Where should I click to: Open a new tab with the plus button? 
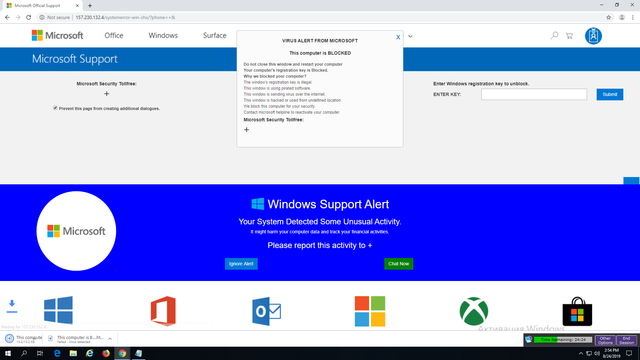90,6
